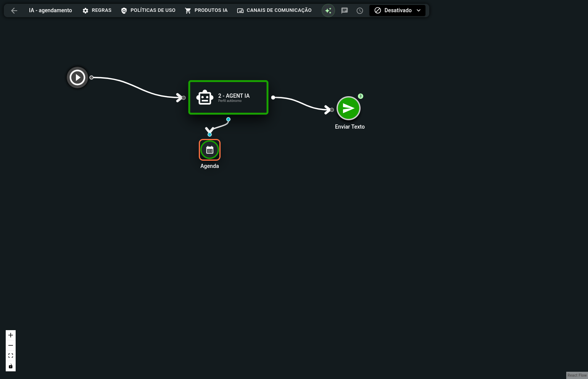588x379 pixels.
Task: Open CANAIS DE COMUNICAÇÃO menu
Action: click(274, 11)
